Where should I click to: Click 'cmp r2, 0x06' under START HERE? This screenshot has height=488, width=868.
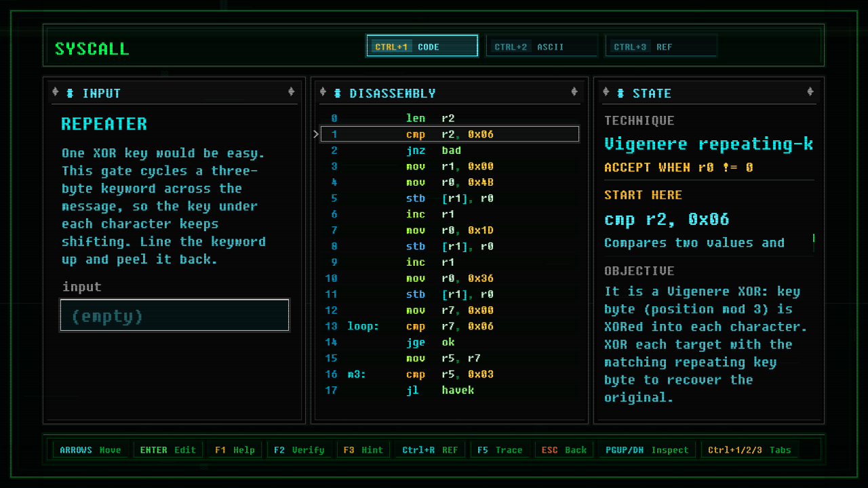coord(667,220)
